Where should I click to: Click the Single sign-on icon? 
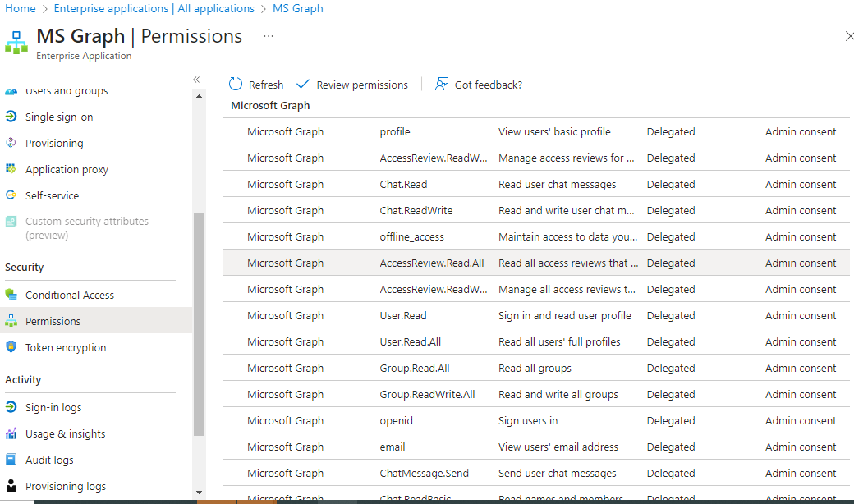click(11, 116)
